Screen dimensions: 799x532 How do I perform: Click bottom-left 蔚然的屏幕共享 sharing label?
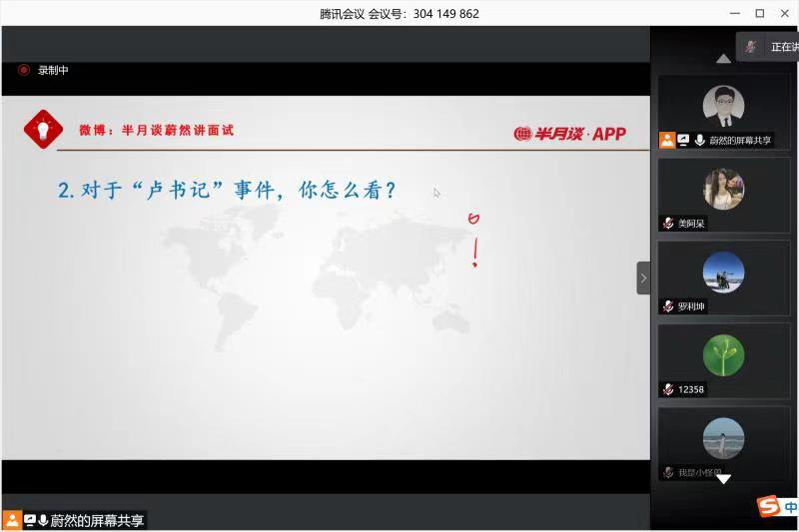(97, 520)
